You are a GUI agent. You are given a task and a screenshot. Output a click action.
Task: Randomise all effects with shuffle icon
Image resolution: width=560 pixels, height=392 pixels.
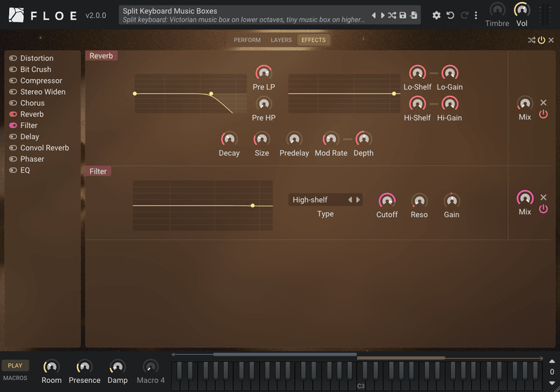coord(531,40)
